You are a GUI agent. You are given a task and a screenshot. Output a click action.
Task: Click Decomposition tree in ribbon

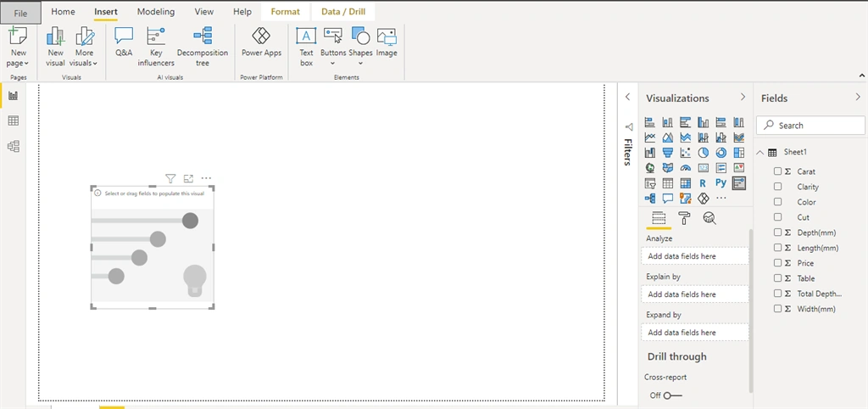pos(203,47)
